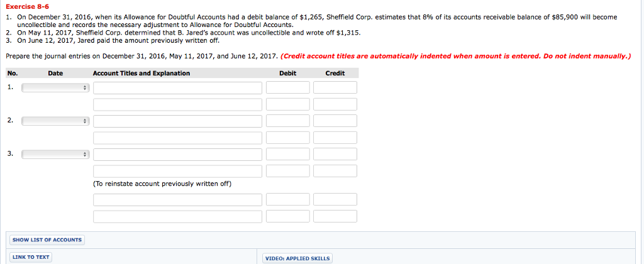Screen dimensions: 644x264
Task: Click entry 2 first account title field
Action: pos(178,121)
